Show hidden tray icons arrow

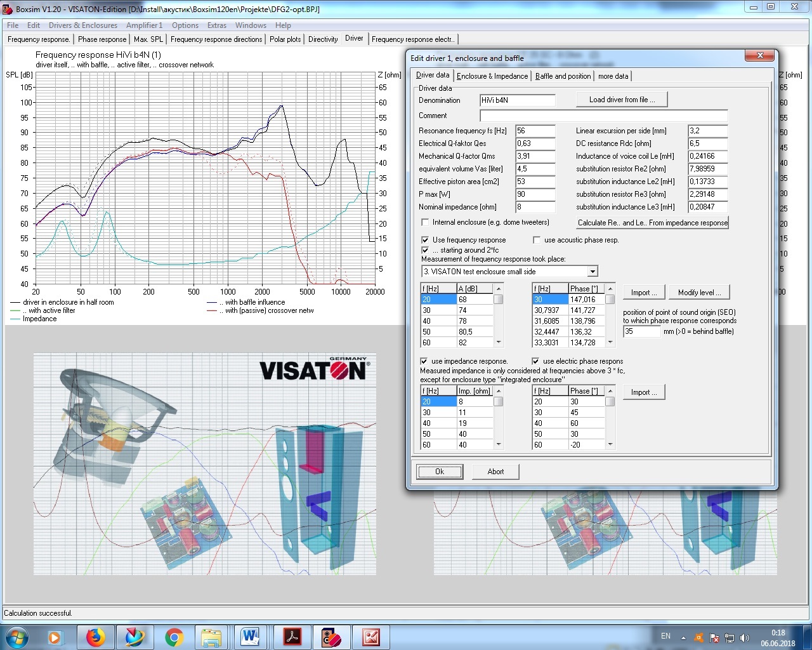click(x=683, y=637)
